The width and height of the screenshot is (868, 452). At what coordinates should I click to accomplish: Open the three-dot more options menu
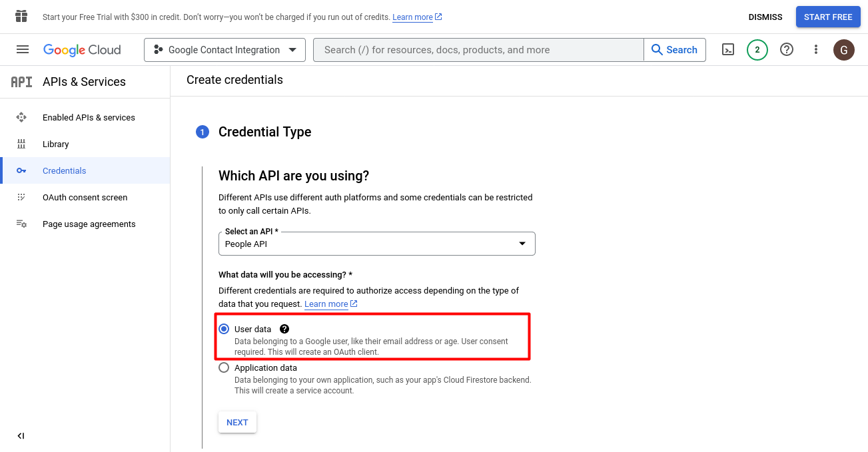816,49
